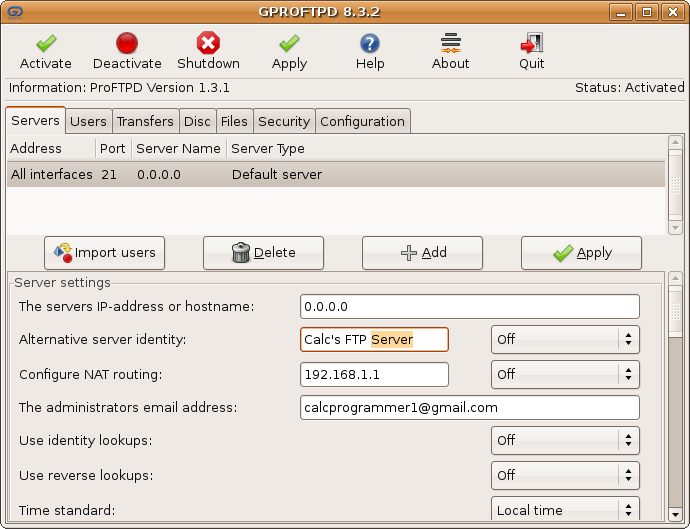This screenshot has height=529, width=690.
Task: Open the Users tab
Action: click(88, 121)
